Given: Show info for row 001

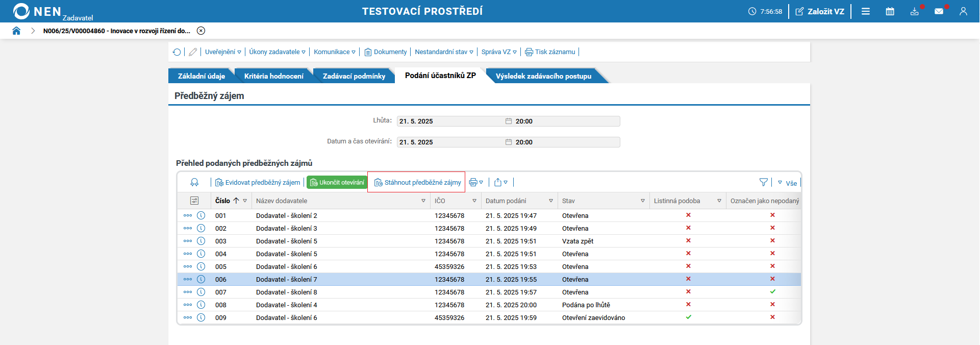Looking at the screenshot, I should (x=201, y=215).
